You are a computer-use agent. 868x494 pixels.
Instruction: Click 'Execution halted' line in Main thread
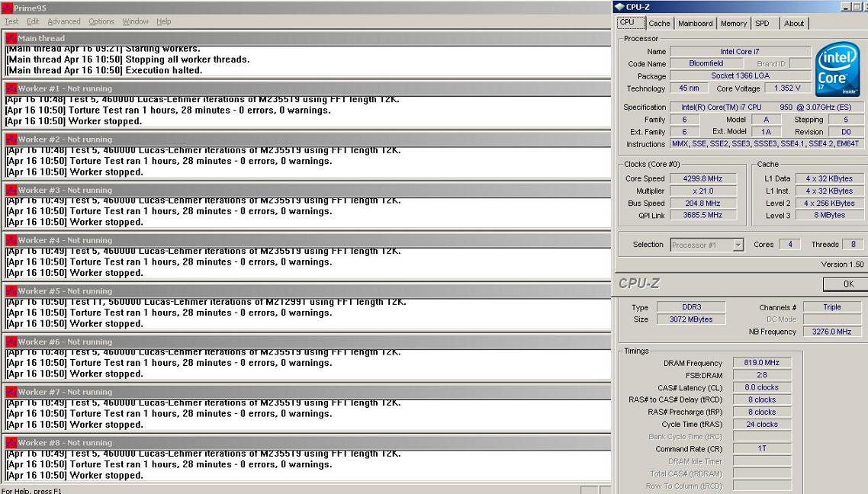(104, 70)
